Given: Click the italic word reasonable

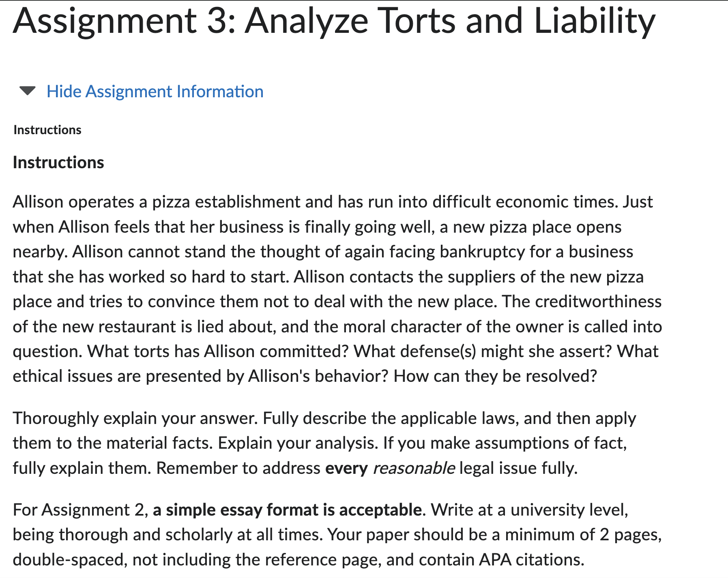Looking at the screenshot, I should (x=413, y=467).
